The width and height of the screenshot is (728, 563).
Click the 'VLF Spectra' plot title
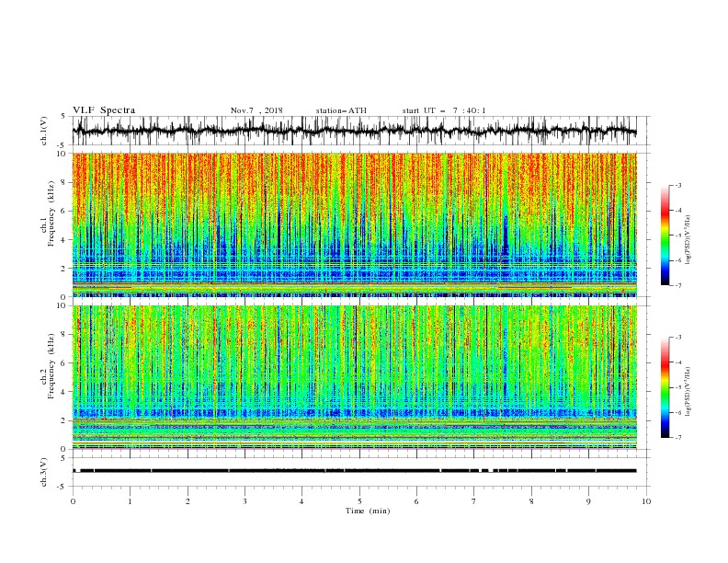pyautogui.click(x=104, y=110)
